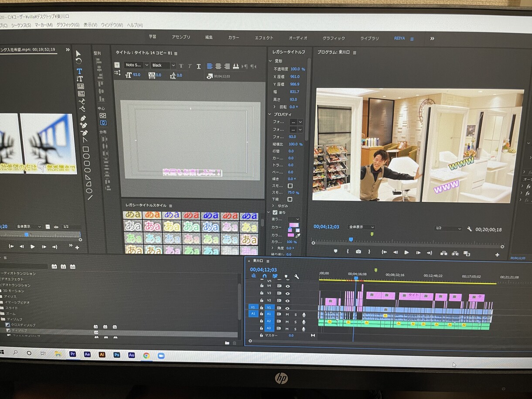Mute audio track A1
532x399 pixels.
click(x=287, y=314)
